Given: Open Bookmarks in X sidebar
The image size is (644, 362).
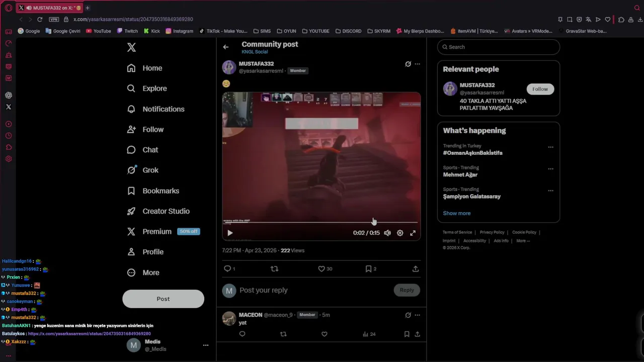Looking at the screenshot, I should [x=153, y=191].
